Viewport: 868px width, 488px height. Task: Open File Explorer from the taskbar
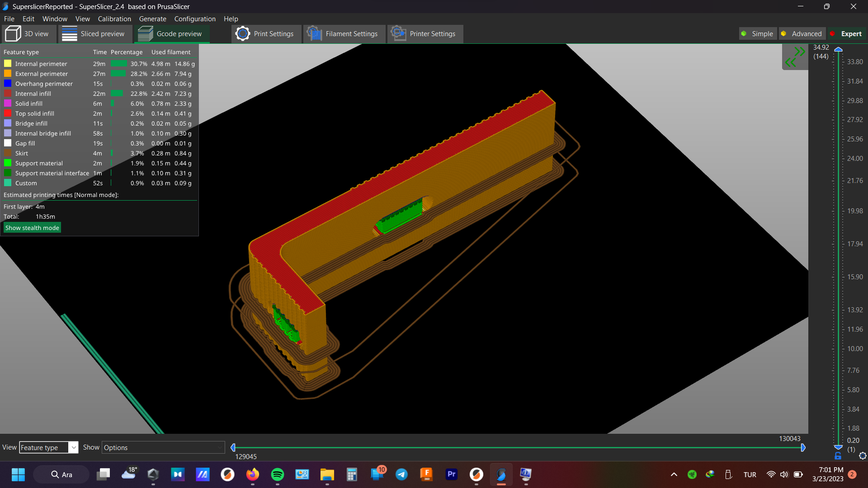tap(327, 474)
